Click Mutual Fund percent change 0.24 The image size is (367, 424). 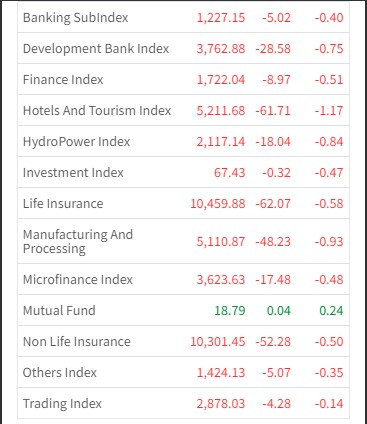pyautogui.click(x=331, y=311)
